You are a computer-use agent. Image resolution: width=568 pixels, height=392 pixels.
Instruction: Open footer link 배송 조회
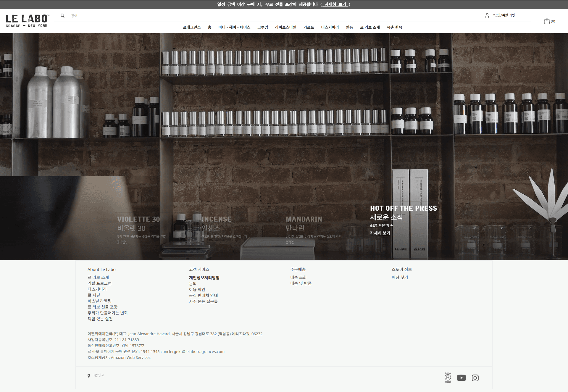click(298, 277)
